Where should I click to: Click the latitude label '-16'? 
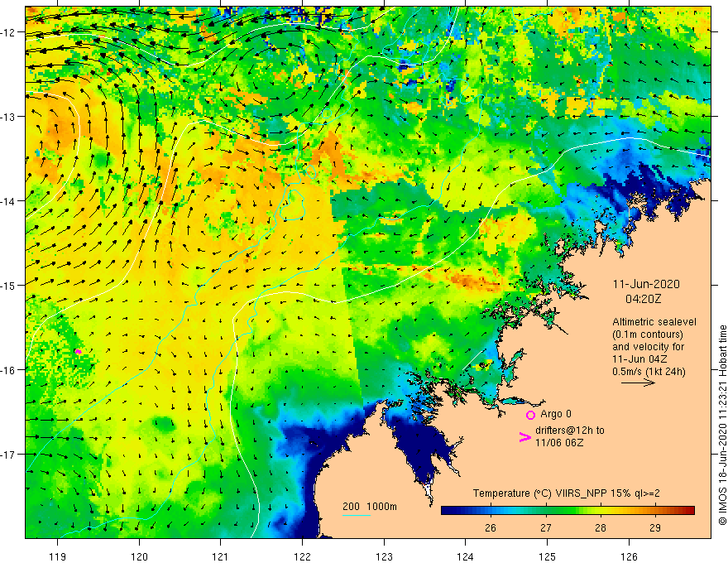click(x=7, y=370)
